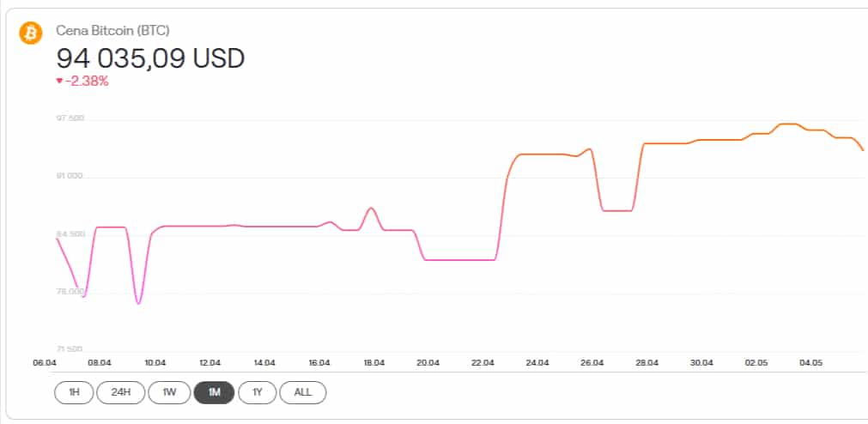This screenshot has width=868, height=424.
Task: Click the active 1M range button
Action: coord(214,392)
